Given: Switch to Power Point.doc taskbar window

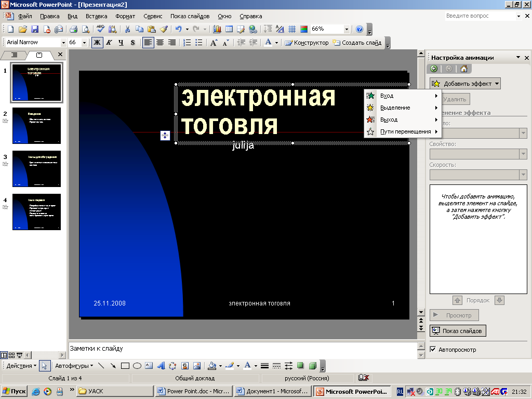Looking at the screenshot, I should tap(194, 391).
